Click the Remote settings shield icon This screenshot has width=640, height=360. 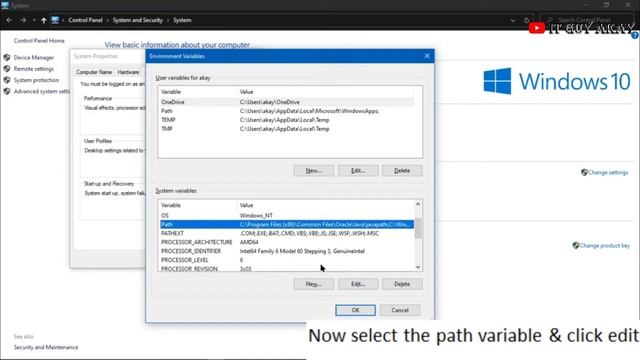[x=7, y=69]
